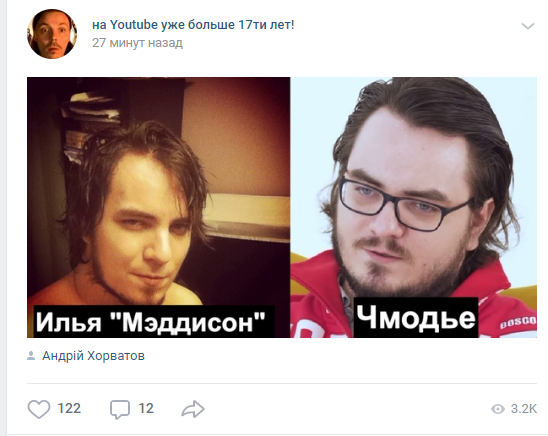Click the eye views icon

[498, 409]
